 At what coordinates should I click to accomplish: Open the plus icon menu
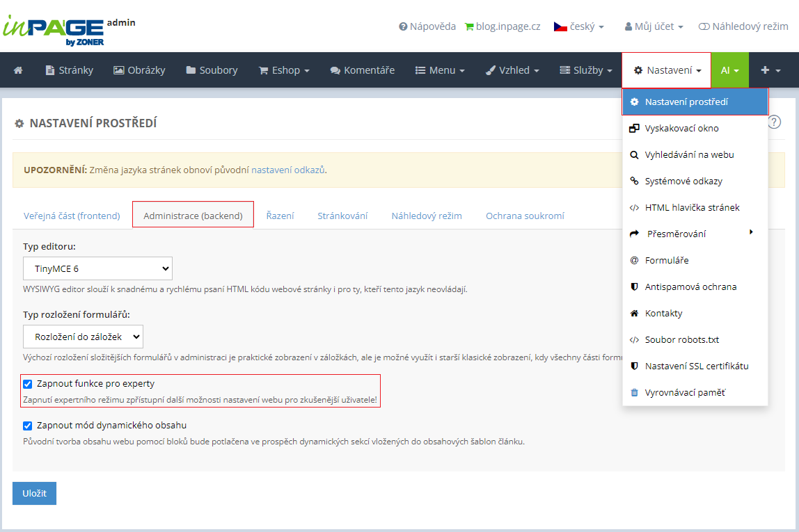click(770, 70)
